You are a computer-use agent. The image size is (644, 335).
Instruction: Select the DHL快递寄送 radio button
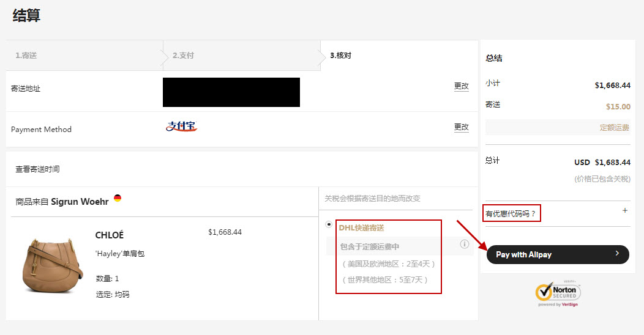[x=329, y=224]
